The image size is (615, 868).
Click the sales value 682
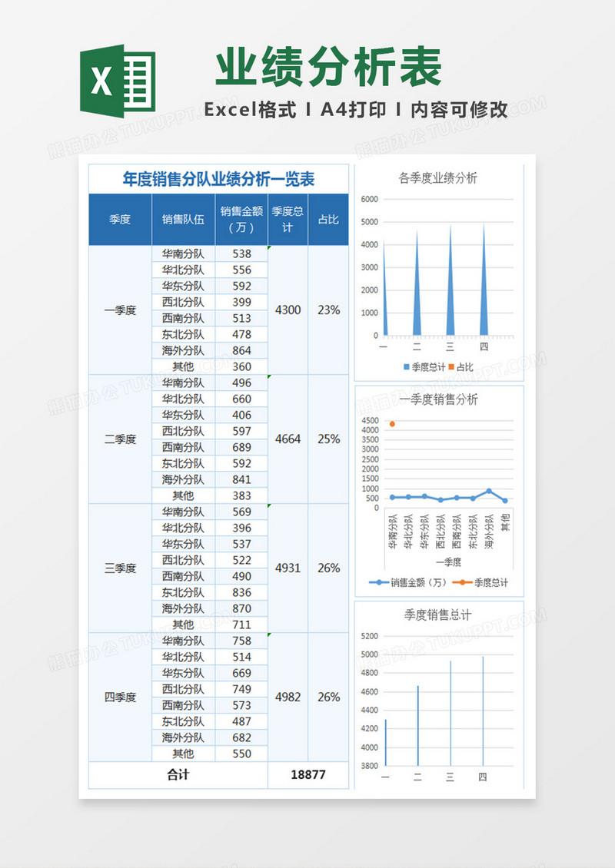(241, 737)
